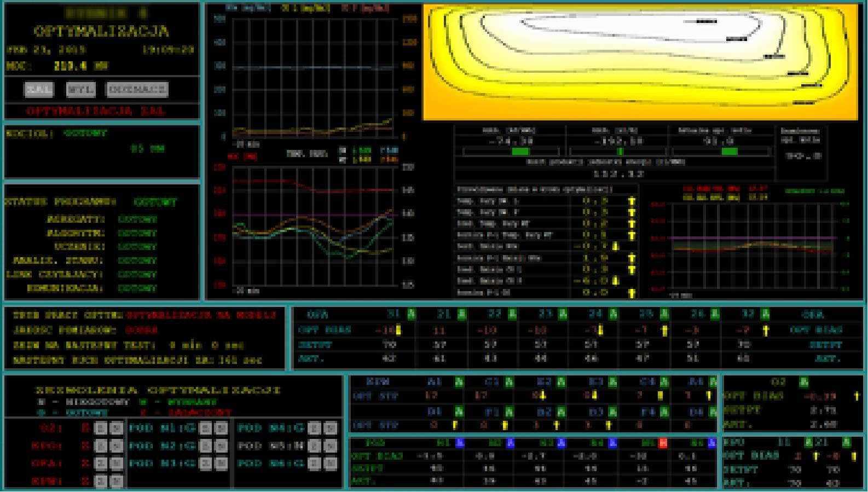Select the red mode indicator in the POD row
This screenshot has height=492, width=868.
[x=663, y=443]
